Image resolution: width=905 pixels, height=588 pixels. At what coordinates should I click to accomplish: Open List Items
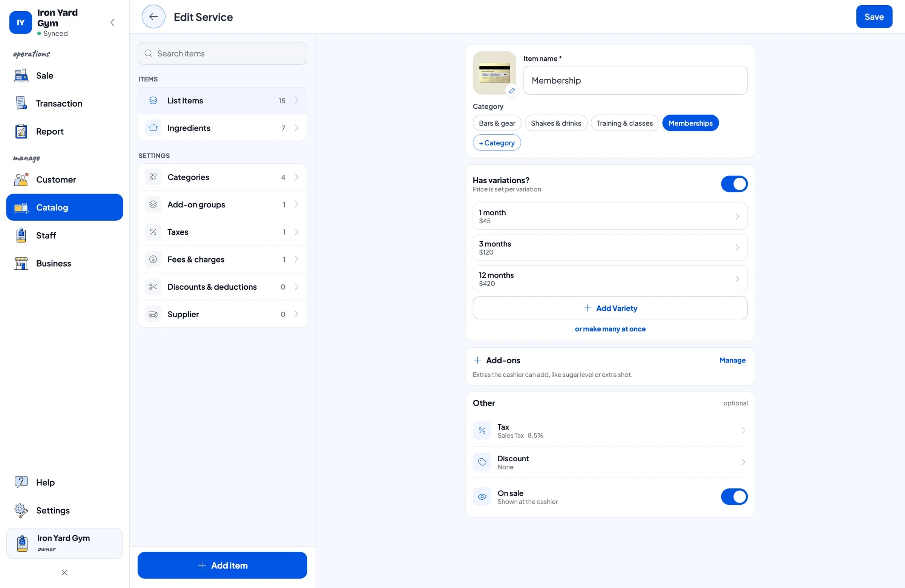click(x=222, y=100)
